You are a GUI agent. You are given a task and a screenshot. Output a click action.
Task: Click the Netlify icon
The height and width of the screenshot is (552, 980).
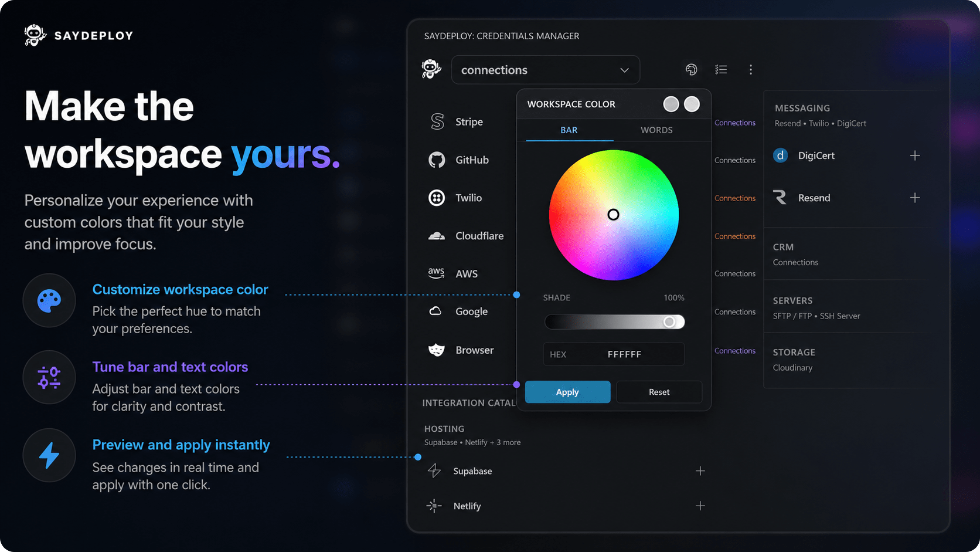(x=434, y=506)
